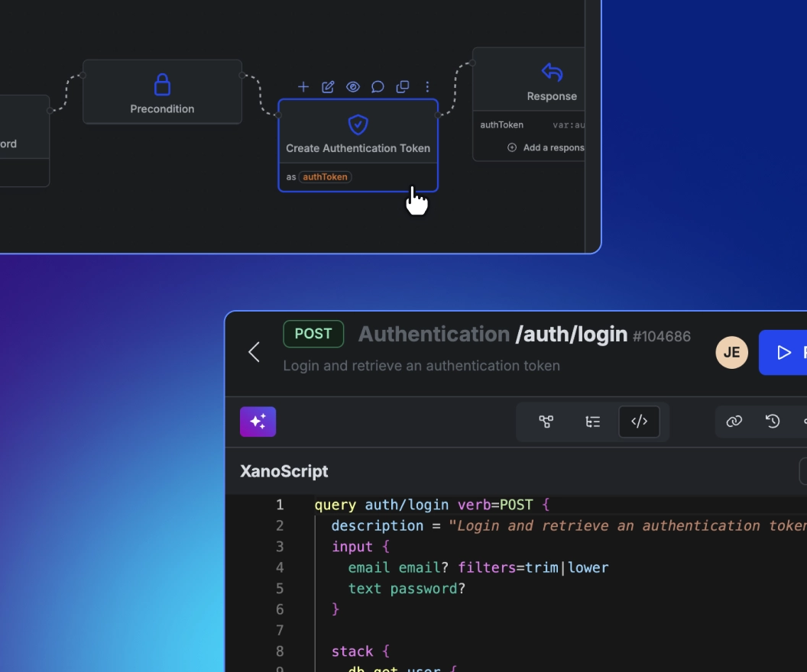
Task: Click the /auth/login endpoint title
Action: point(572,334)
